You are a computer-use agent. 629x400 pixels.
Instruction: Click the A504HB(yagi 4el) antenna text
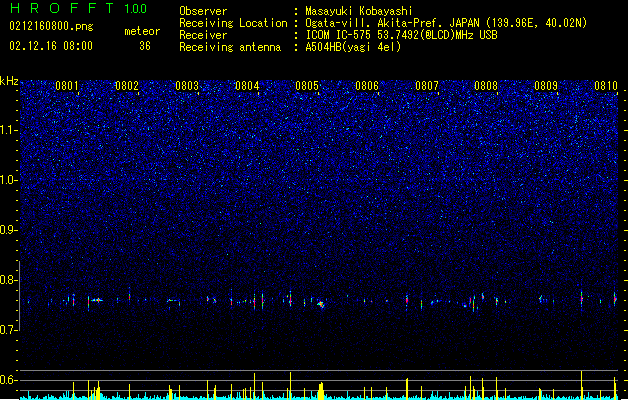pyautogui.click(x=353, y=47)
